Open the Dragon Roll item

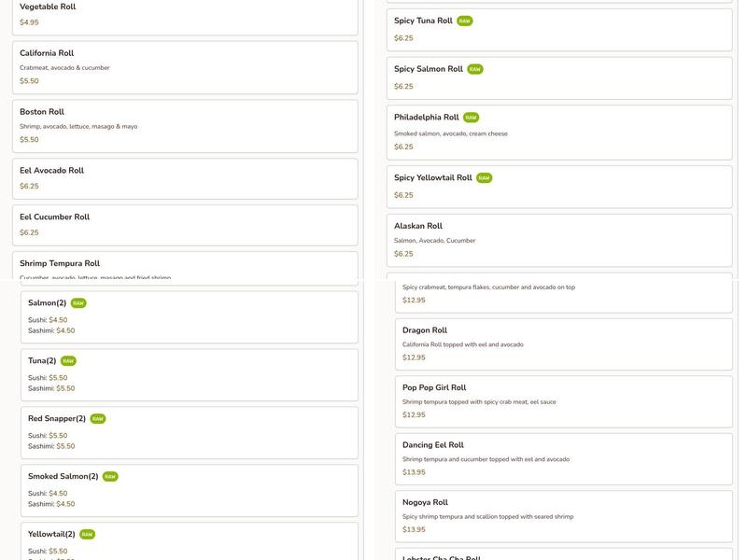coord(563,343)
